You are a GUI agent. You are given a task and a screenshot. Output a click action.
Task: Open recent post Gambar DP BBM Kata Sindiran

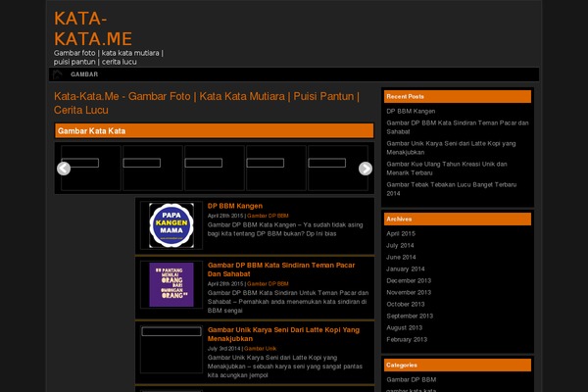(x=458, y=127)
